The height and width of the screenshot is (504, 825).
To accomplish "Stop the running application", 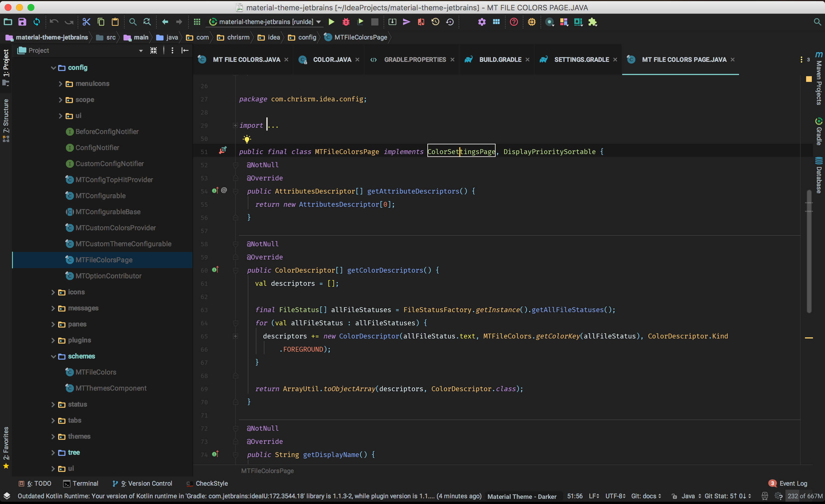I will (x=375, y=21).
